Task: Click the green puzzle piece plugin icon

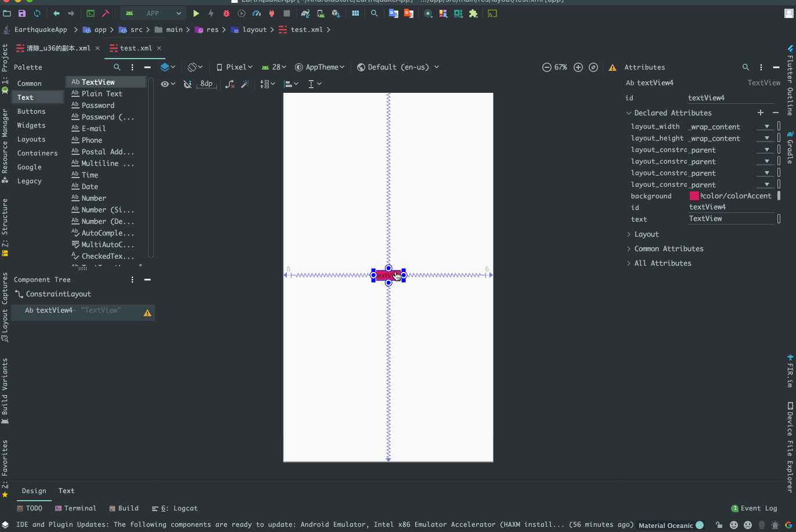Action: tap(473, 13)
